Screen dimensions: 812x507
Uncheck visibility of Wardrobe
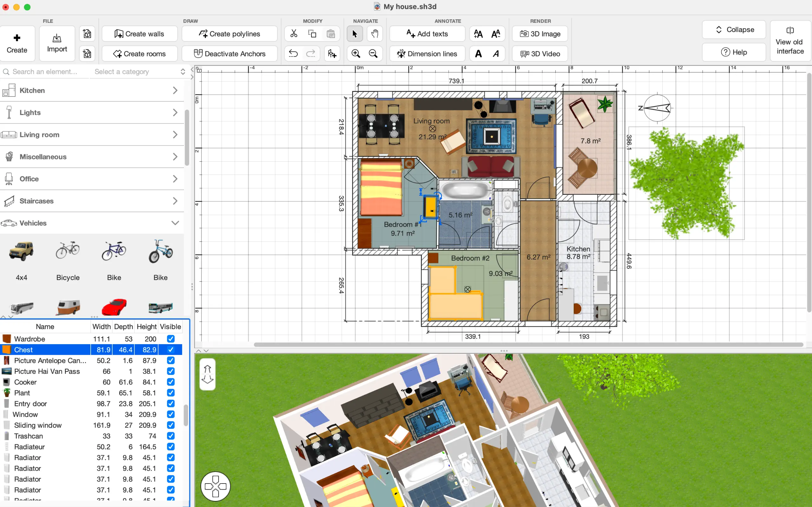tap(170, 339)
